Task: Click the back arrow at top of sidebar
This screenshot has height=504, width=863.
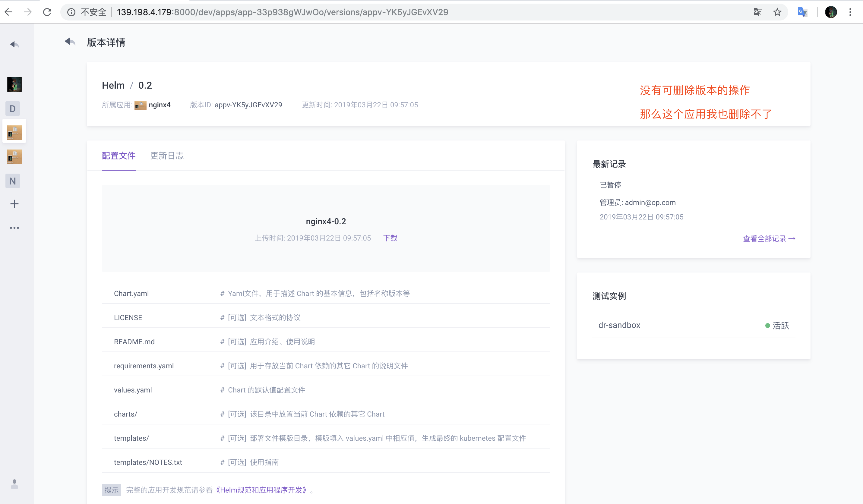Action: pyautogui.click(x=14, y=44)
